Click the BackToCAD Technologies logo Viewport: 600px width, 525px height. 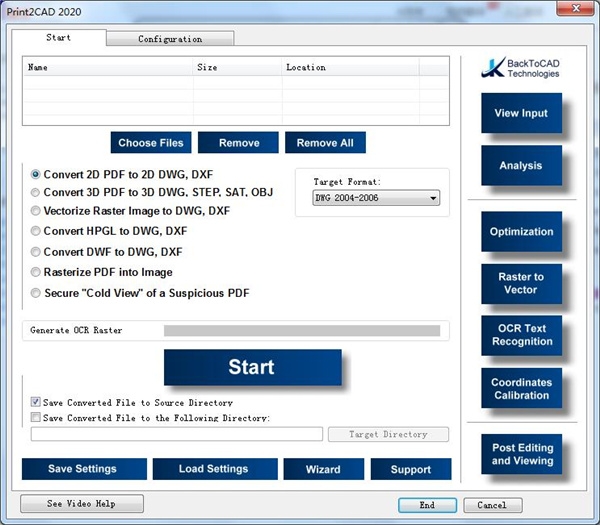click(x=520, y=67)
